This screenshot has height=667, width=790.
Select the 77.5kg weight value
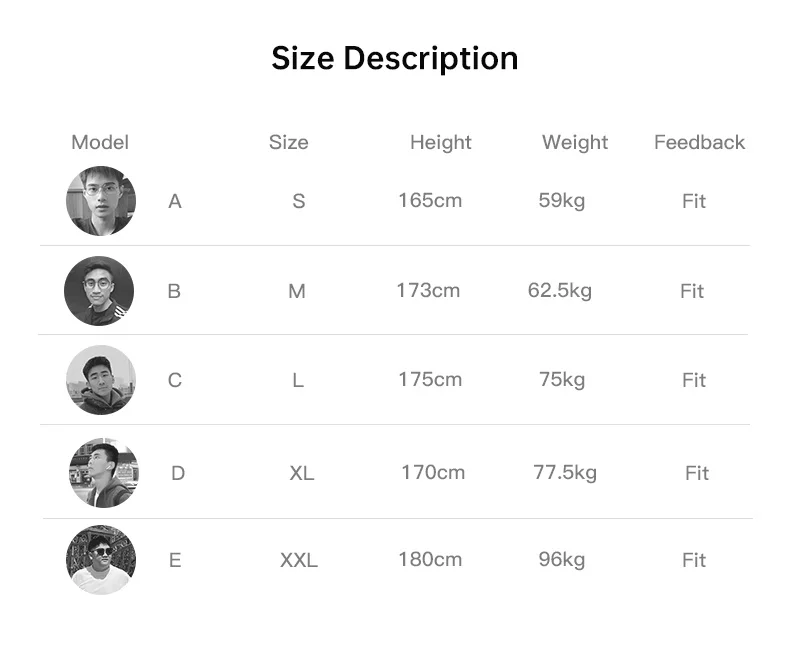565,472
